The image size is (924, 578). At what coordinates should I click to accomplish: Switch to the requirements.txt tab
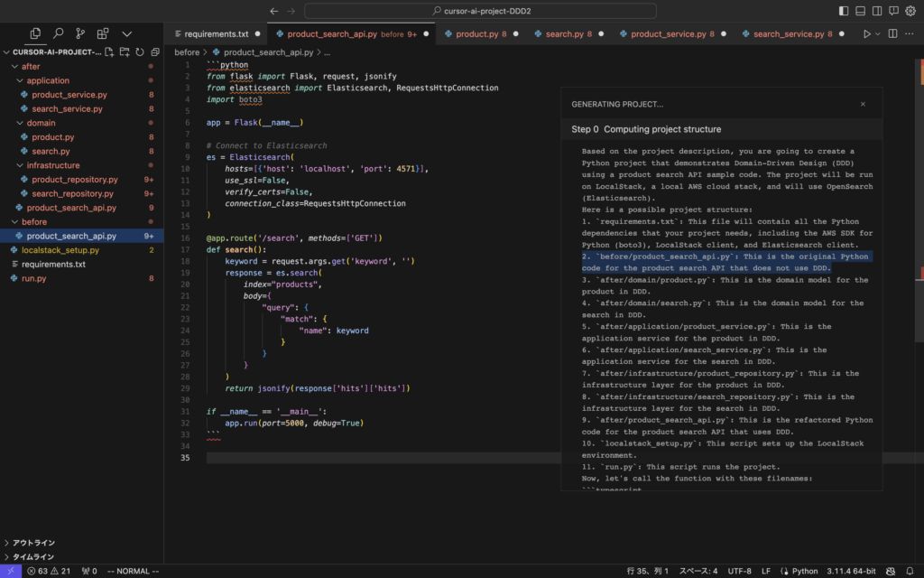217,33
